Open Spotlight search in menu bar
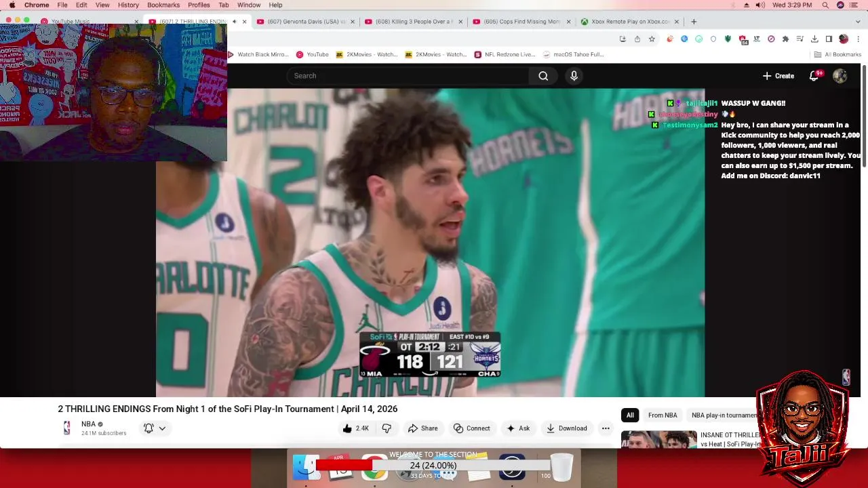Image resolution: width=868 pixels, height=488 pixels. point(825,5)
